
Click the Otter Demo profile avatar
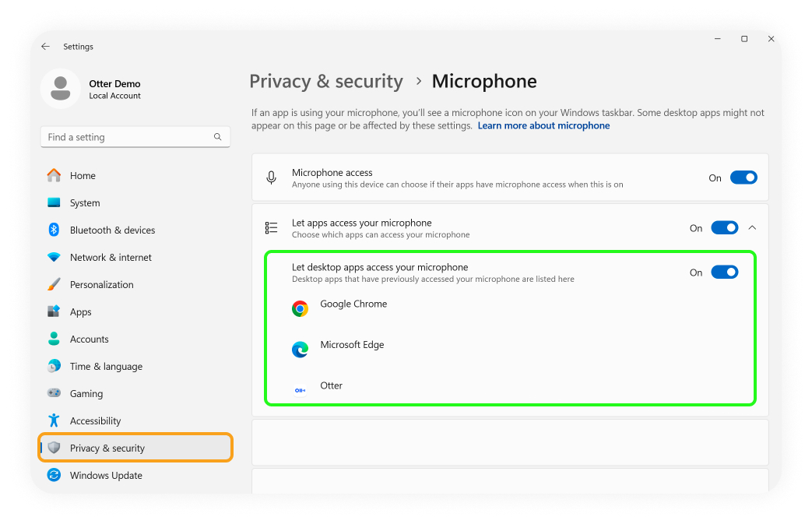click(x=61, y=89)
